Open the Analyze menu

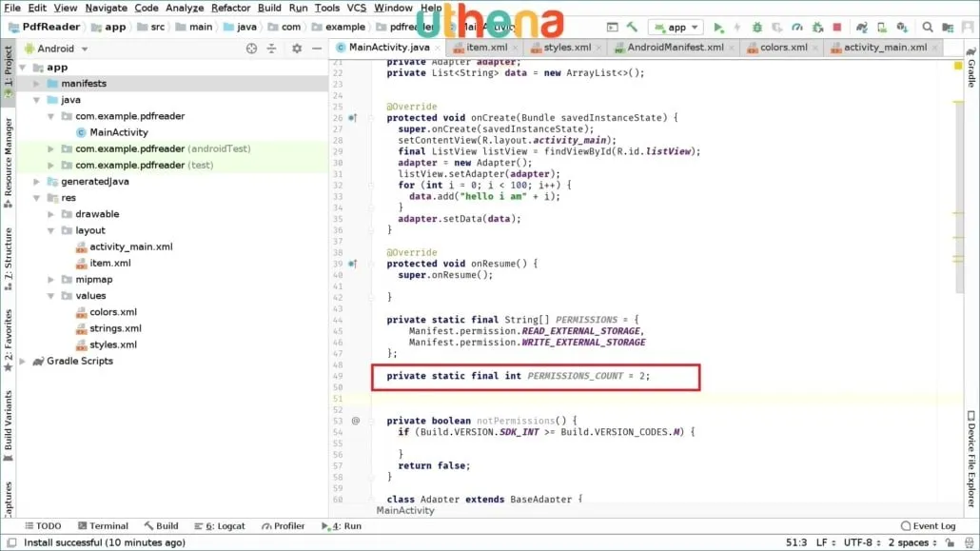click(185, 9)
